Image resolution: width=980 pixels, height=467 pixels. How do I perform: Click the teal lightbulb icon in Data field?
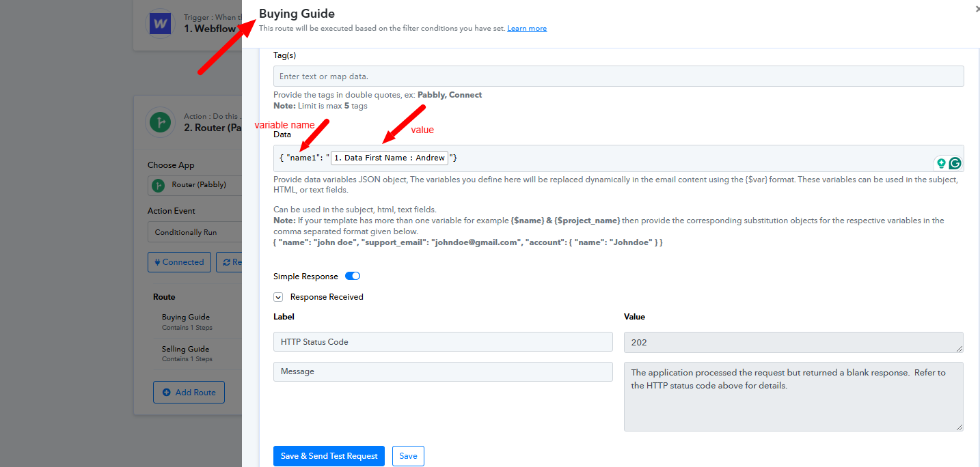941,163
